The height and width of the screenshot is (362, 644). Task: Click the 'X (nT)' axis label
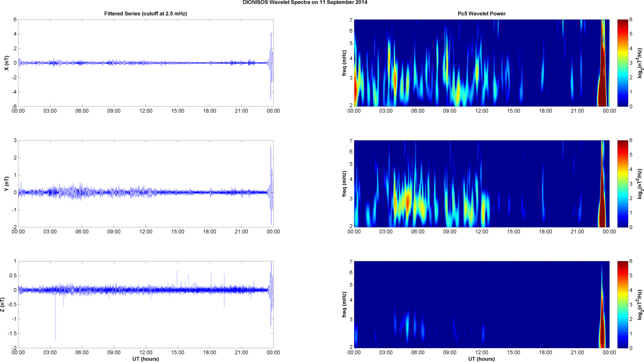tap(7, 63)
